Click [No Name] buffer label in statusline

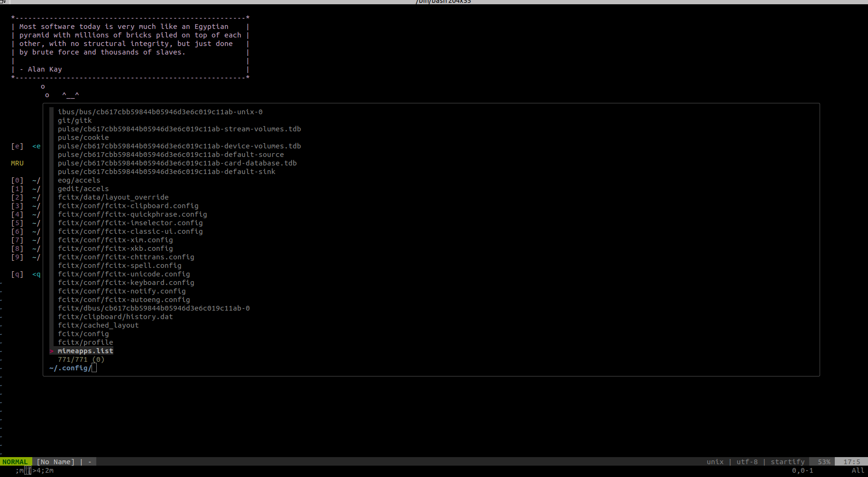pyautogui.click(x=55, y=462)
